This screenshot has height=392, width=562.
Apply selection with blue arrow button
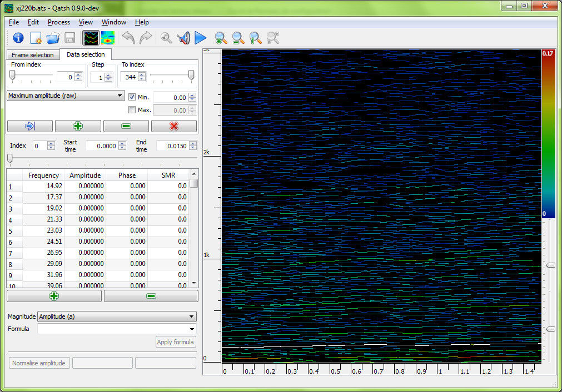tap(30, 126)
